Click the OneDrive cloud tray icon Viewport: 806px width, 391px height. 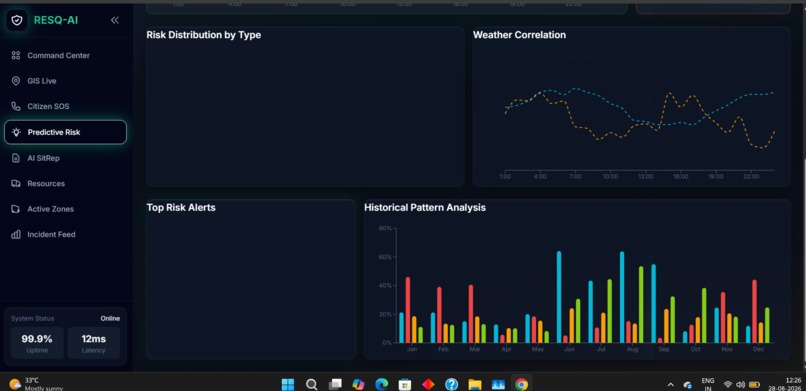pyautogui.click(x=687, y=384)
